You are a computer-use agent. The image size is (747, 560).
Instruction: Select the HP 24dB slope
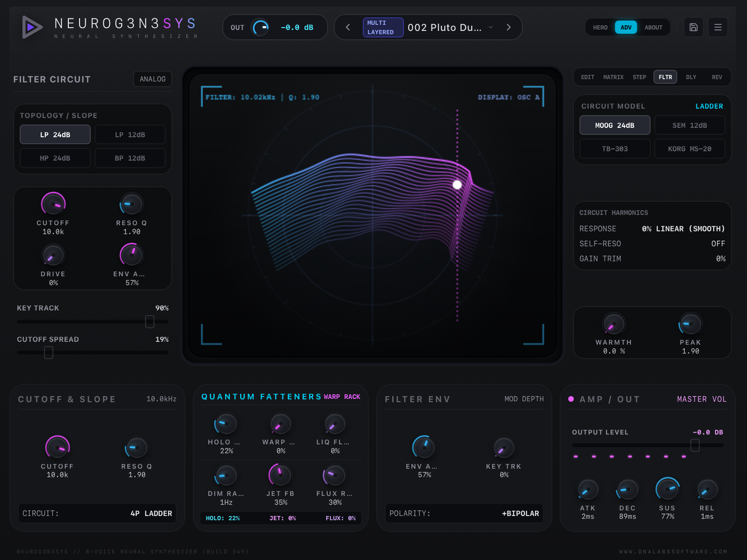pos(55,158)
